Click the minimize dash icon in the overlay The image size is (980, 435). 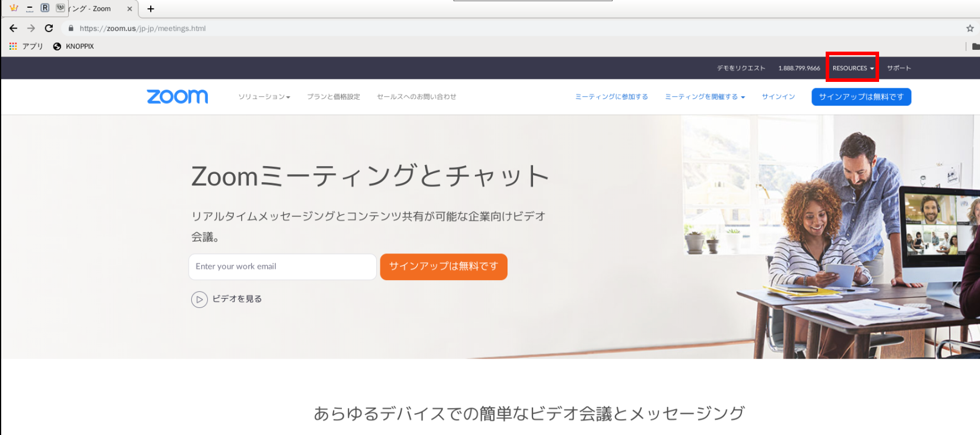pos(30,9)
